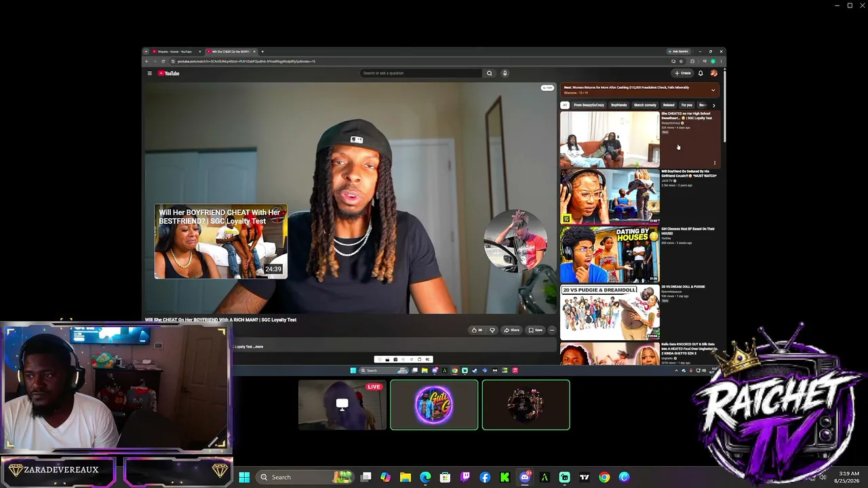Expand the Next playlist panel chevron
Viewport: 868px width, 488px height.
[x=713, y=89]
